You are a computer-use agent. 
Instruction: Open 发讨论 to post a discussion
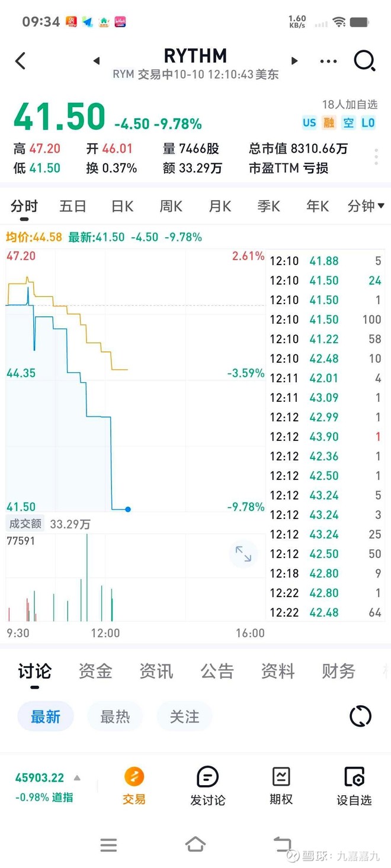tap(207, 786)
